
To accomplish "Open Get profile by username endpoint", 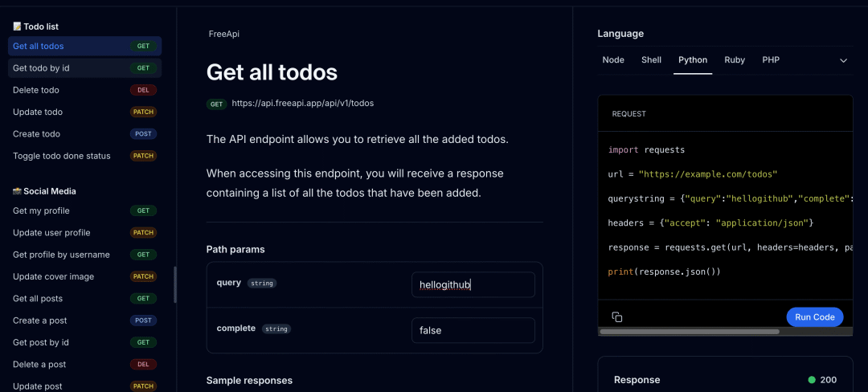I will [x=84, y=255].
